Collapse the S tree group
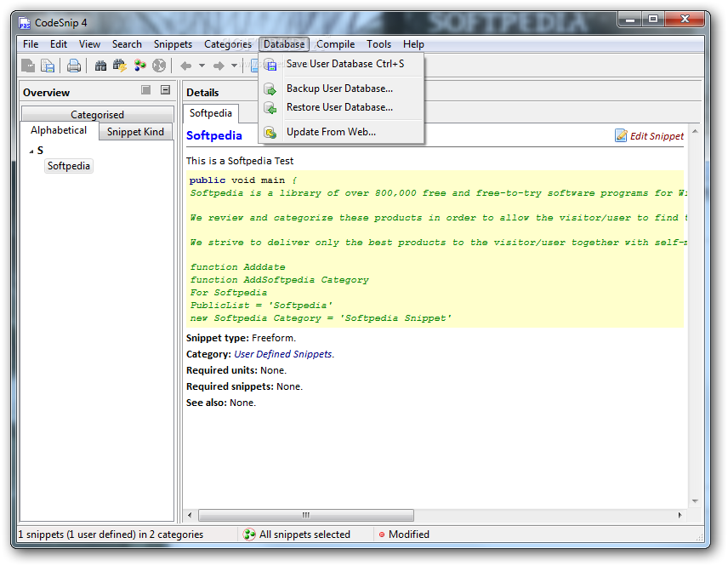The image size is (728, 566). pos(31,151)
